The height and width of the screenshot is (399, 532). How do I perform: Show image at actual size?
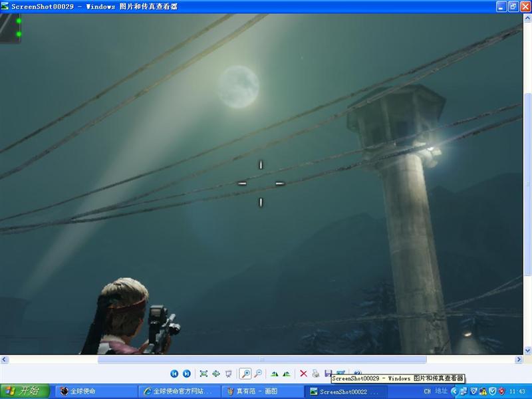216,374
